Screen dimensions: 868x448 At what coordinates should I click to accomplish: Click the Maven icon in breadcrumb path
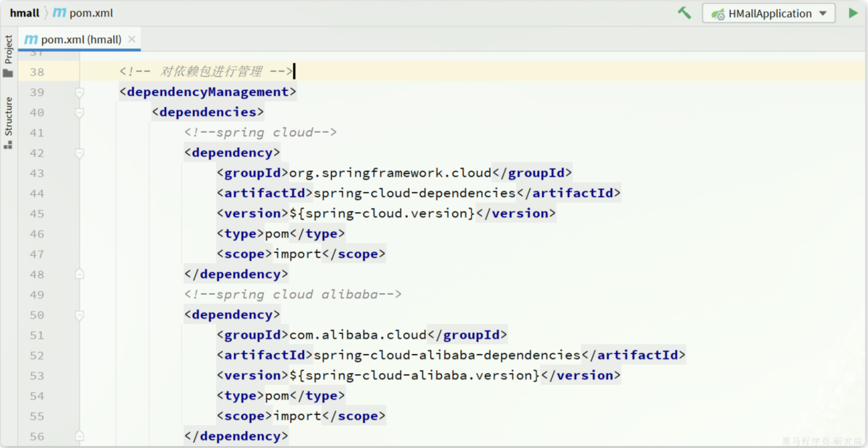59,13
